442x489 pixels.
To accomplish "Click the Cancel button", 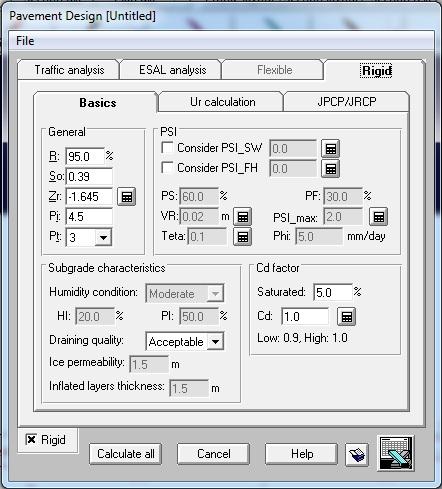I will click(214, 454).
